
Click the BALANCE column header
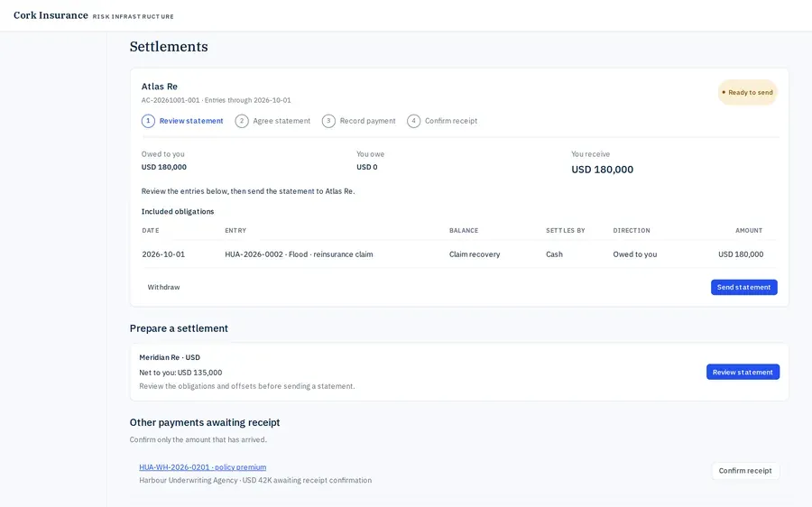(x=464, y=230)
